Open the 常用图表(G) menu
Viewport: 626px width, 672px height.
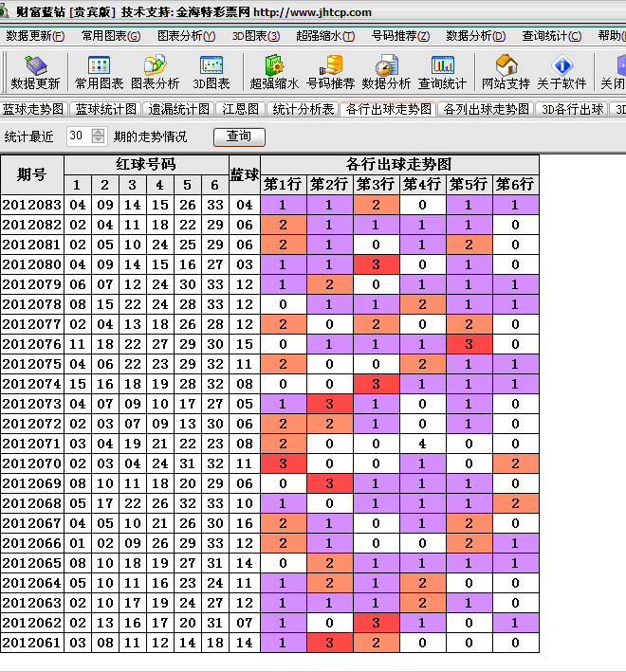(x=110, y=36)
